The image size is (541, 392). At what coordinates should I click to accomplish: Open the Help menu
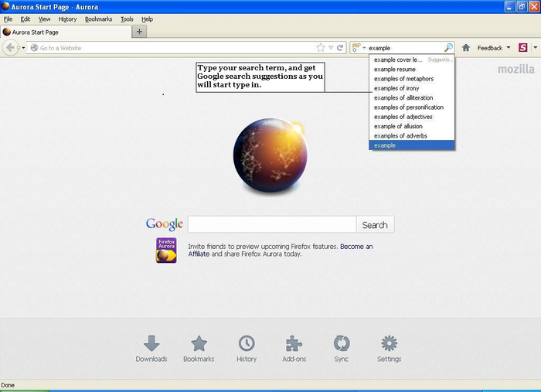(147, 19)
